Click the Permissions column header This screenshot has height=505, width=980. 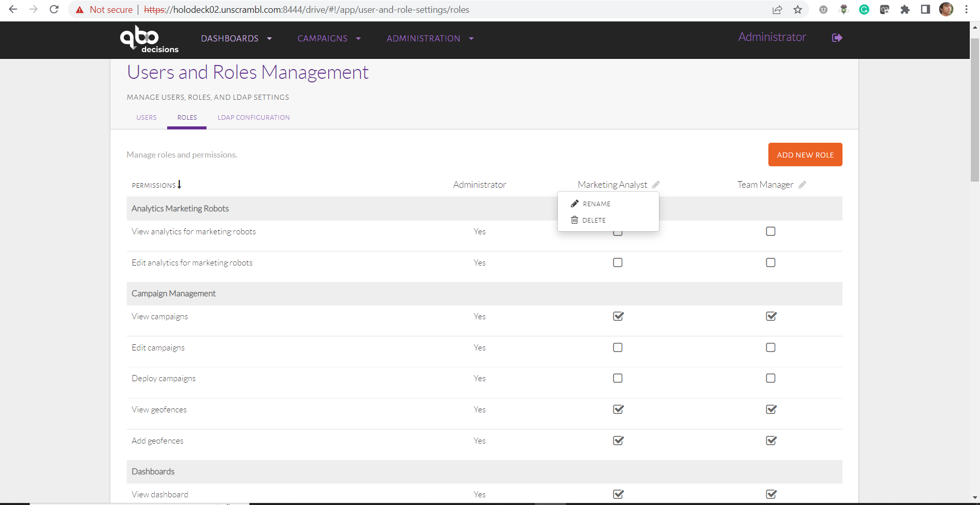[x=153, y=185]
